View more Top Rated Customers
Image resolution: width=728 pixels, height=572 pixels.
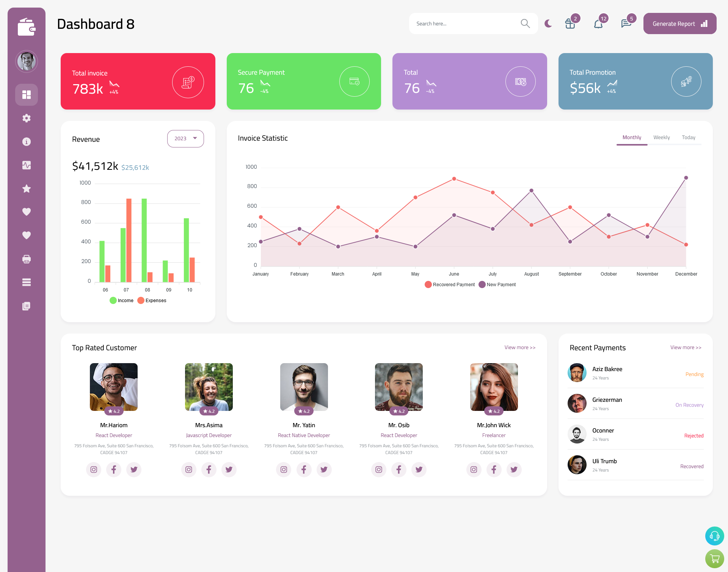pyautogui.click(x=519, y=348)
